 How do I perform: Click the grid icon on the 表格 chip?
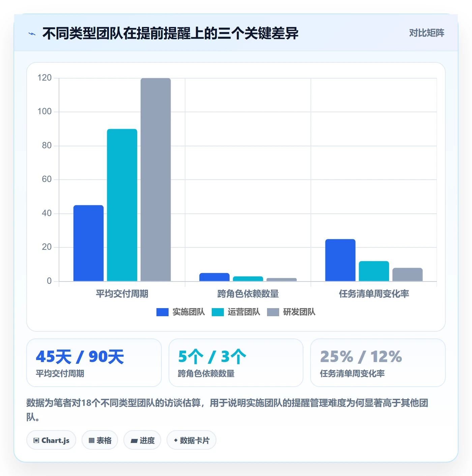pos(91,441)
